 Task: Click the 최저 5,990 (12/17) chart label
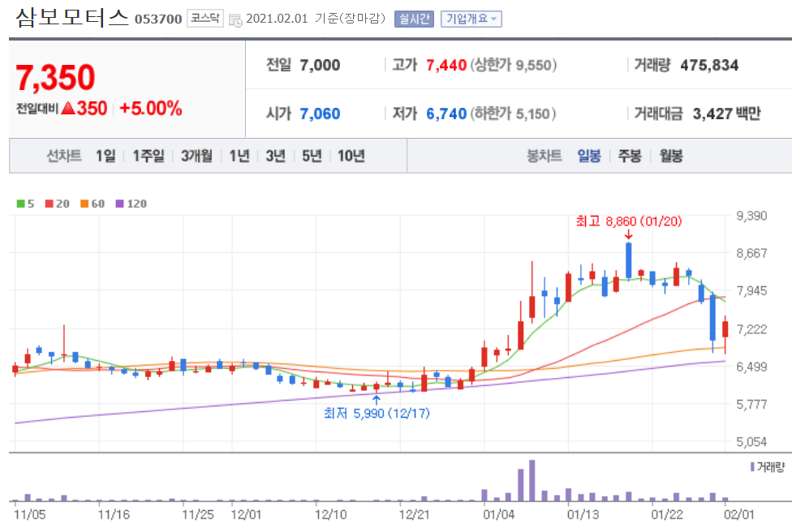click(377, 414)
